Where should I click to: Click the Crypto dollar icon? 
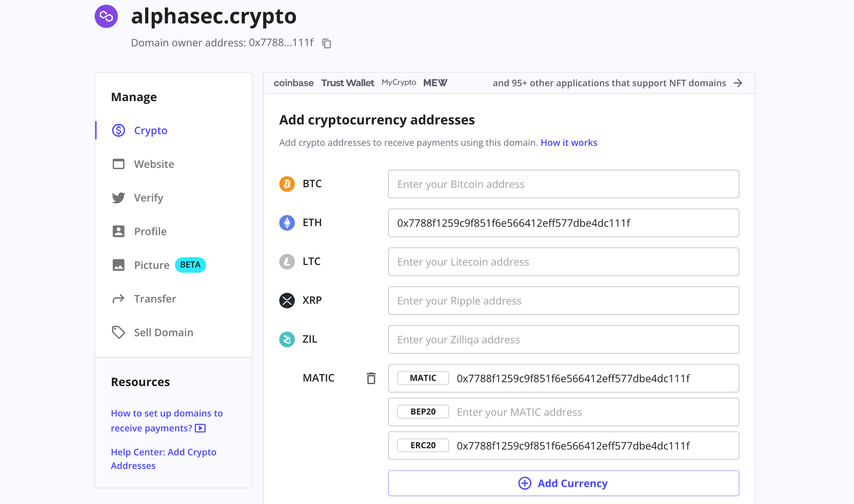point(118,130)
